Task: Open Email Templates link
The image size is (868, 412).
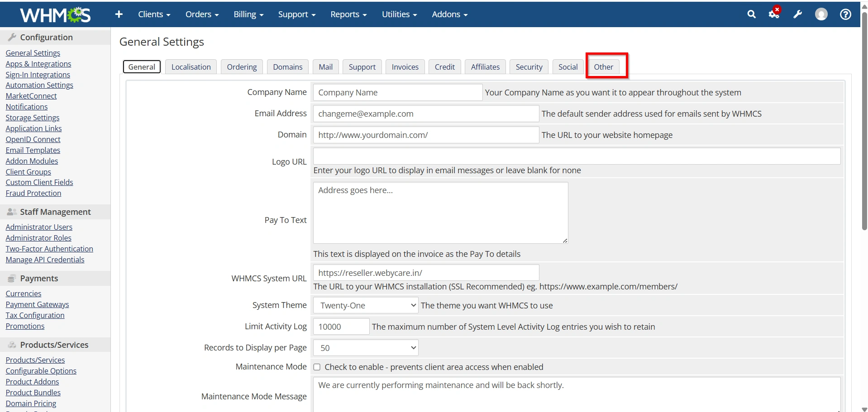Action: pos(33,150)
